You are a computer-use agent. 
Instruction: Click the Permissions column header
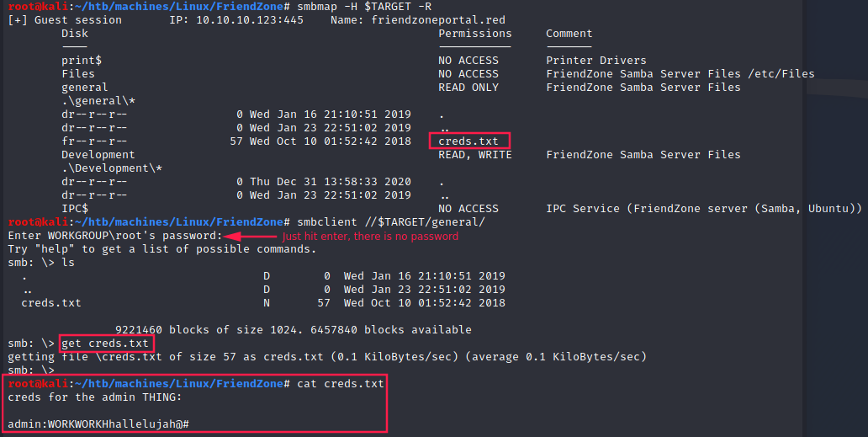click(x=474, y=34)
